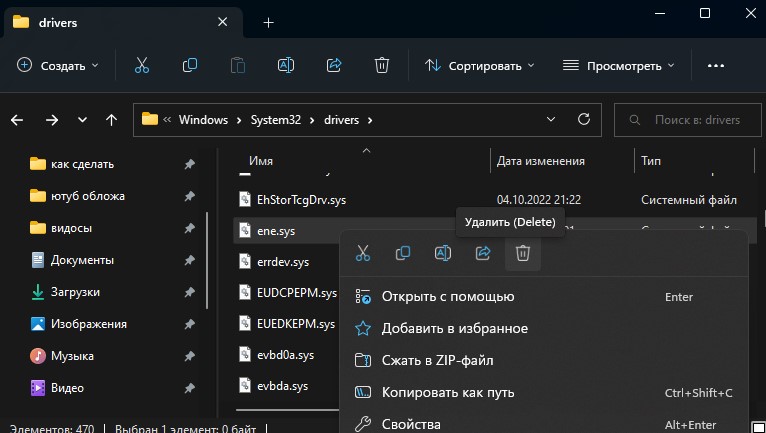Click pin icon next to Документы
Image resolution: width=766 pixels, height=433 pixels.
(x=190, y=260)
